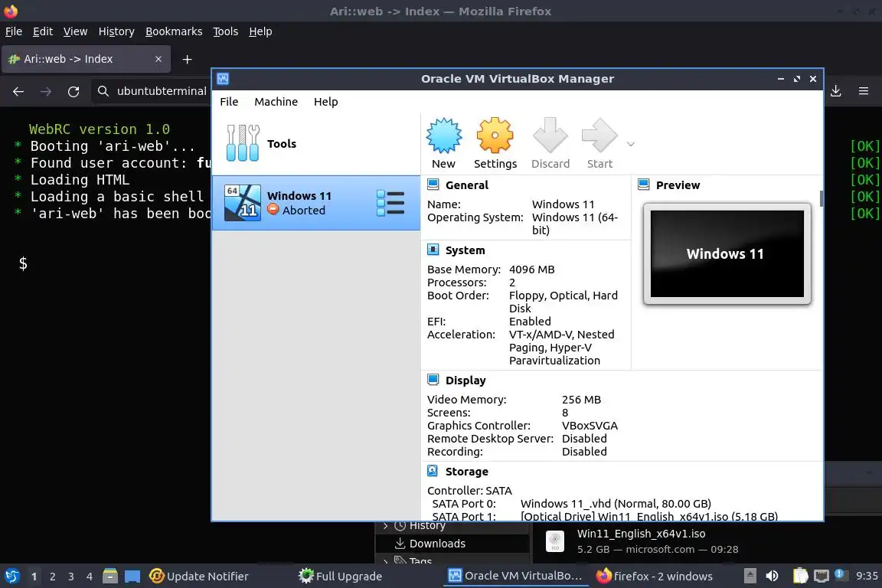Open the Start button dropdown arrow

[631, 144]
